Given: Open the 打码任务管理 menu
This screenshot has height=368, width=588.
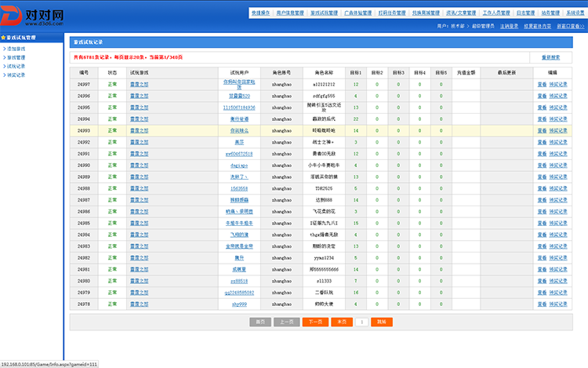Looking at the screenshot, I should click(392, 13).
